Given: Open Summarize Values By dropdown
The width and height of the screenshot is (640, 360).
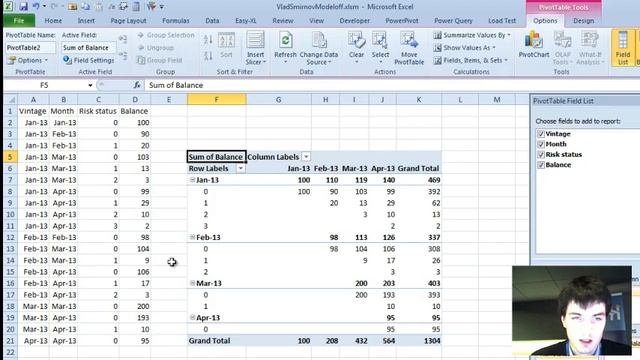Looking at the screenshot, I should (472, 35).
